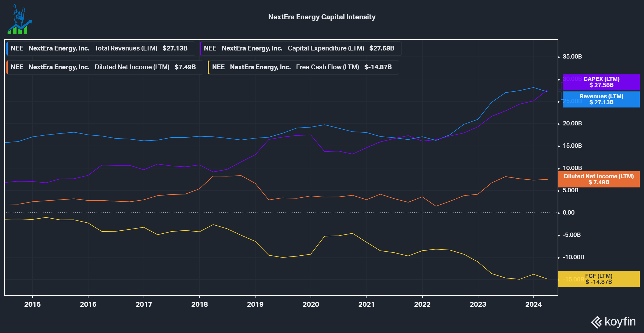Click the yellow FCF (LTM) $-14.87B label

pos(599,279)
